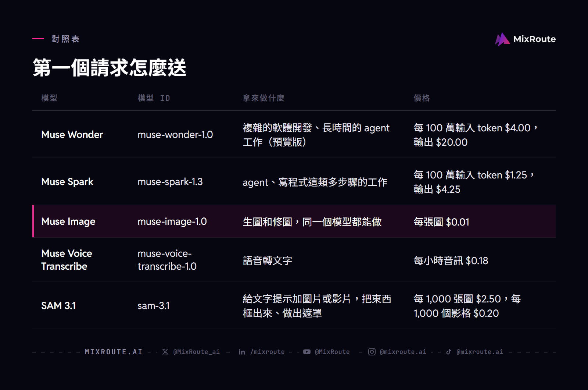Open the TikTok @mixroute.ai handle
This screenshot has height=390, width=588.
(480, 352)
